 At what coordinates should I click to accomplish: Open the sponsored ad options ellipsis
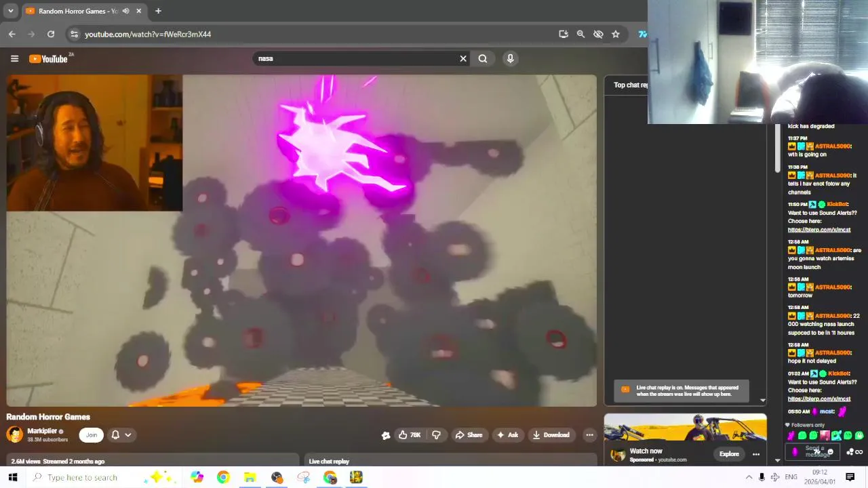coord(756,454)
